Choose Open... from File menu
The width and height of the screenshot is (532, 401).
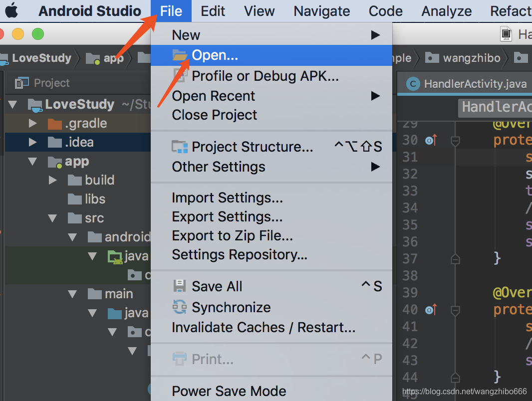(271, 55)
